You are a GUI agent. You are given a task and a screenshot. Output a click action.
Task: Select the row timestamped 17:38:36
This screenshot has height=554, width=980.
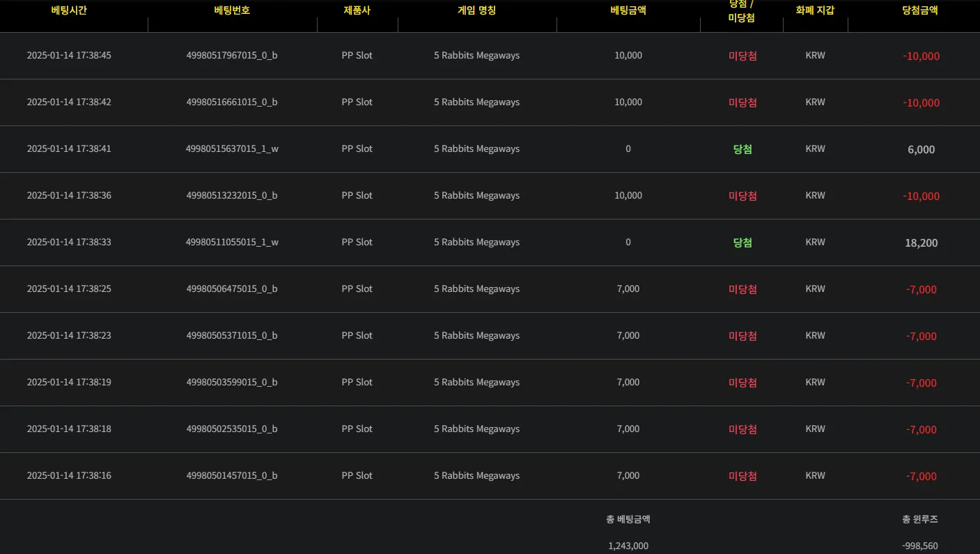(x=490, y=196)
